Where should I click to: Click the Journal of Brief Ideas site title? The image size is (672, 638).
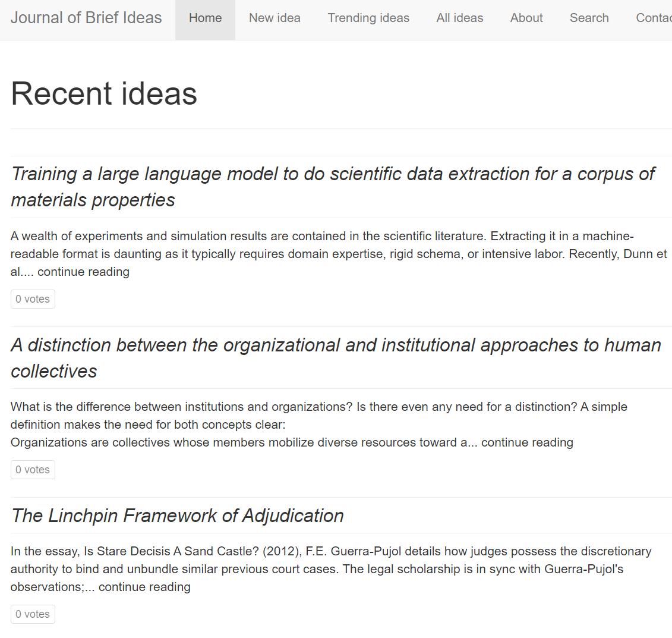coord(86,18)
